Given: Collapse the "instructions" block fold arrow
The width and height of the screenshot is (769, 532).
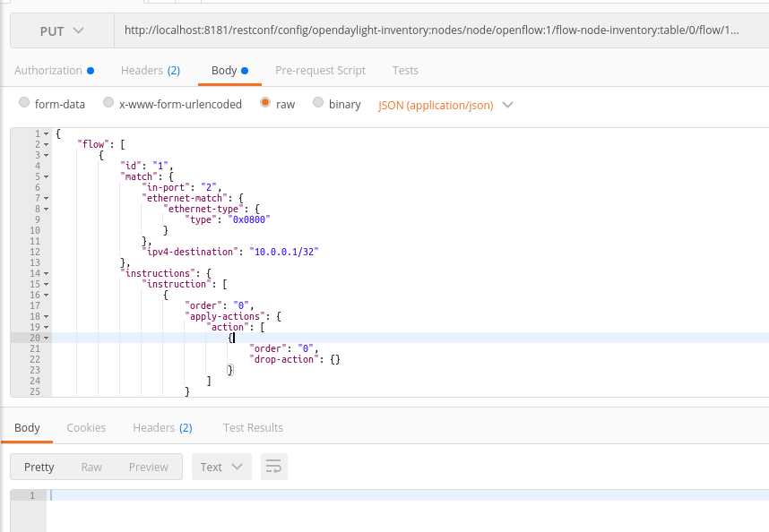Looking at the screenshot, I should [47, 273].
